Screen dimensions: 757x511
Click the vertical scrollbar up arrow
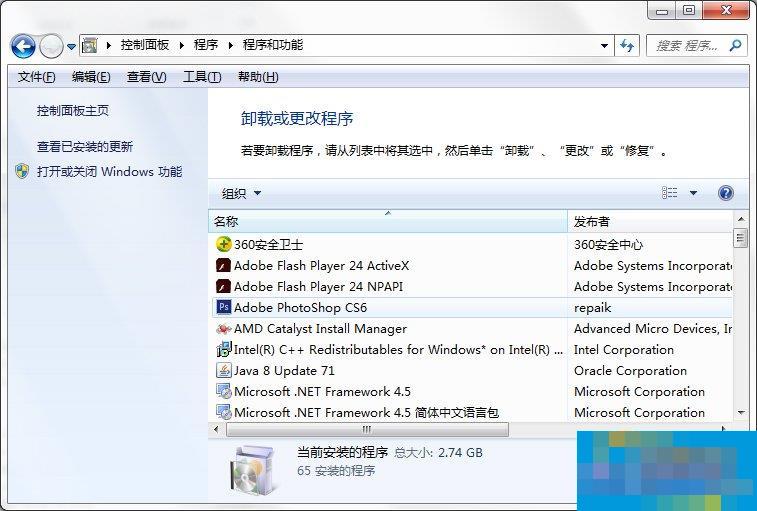coord(741,219)
